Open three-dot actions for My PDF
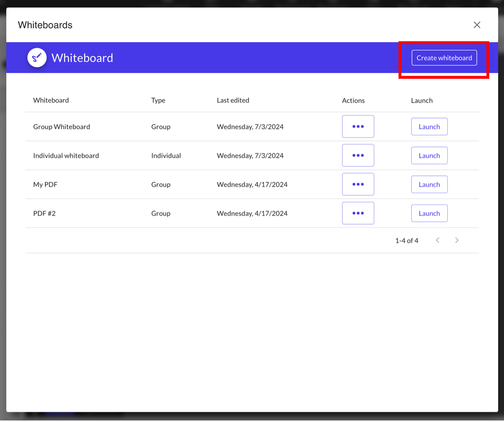The width and height of the screenshot is (504, 422). 358,184
